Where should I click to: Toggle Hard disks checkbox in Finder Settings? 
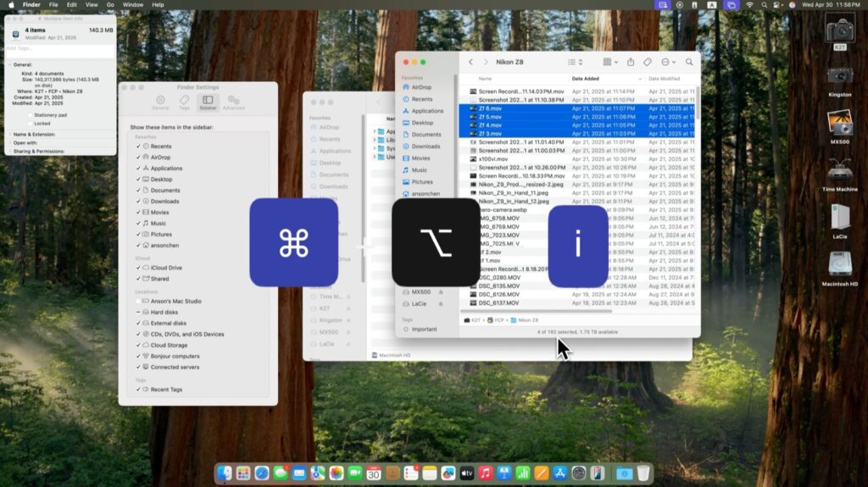coord(138,313)
